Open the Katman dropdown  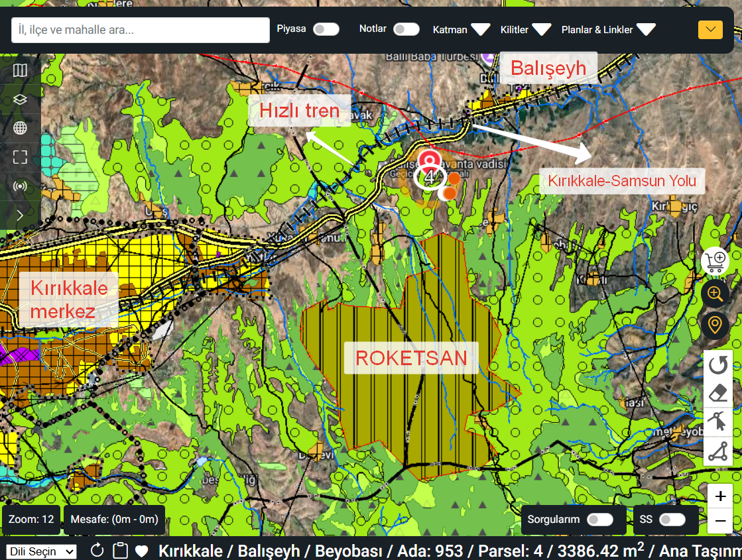(461, 30)
